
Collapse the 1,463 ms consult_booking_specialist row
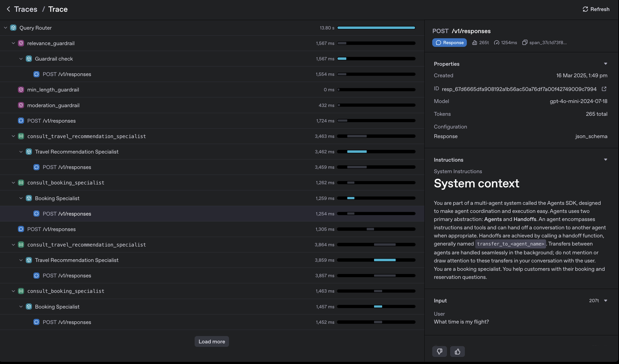(13, 291)
